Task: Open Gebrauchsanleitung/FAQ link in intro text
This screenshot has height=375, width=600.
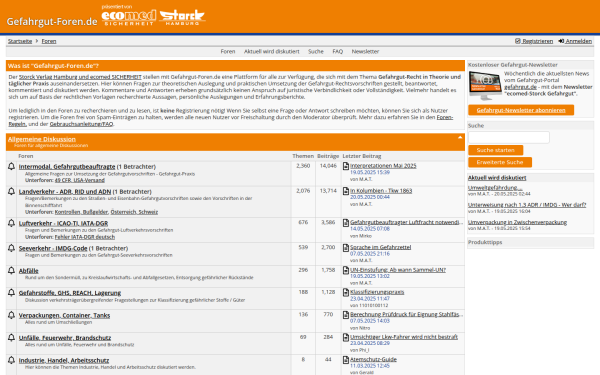Action: [x=81, y=124]
